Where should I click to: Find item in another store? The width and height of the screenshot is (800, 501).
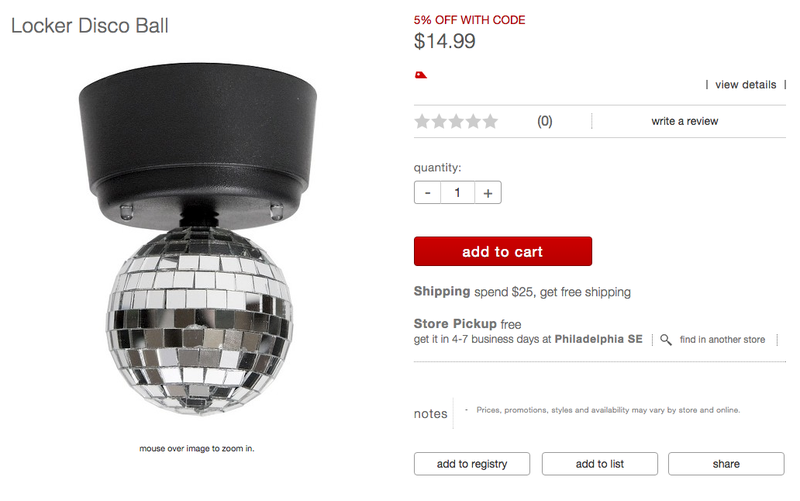[x=722, y=340]
